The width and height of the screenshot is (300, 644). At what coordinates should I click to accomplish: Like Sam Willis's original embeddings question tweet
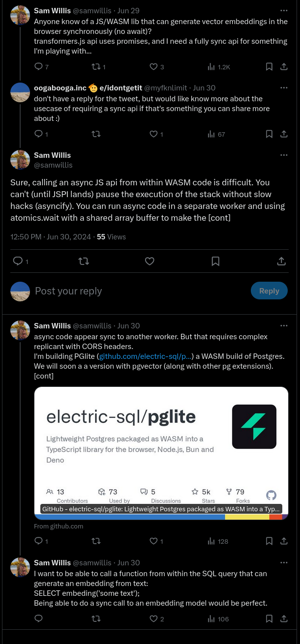point(153,67)
